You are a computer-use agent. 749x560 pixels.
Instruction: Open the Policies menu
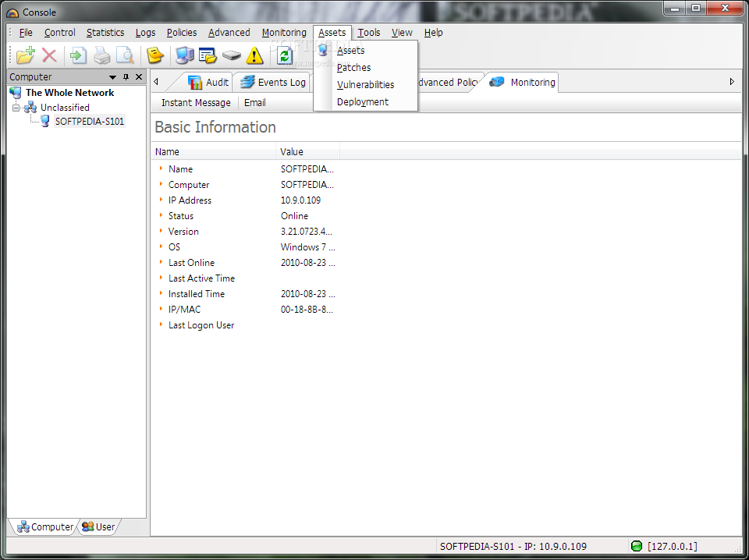pyautogui.click(x=182, y=33)
